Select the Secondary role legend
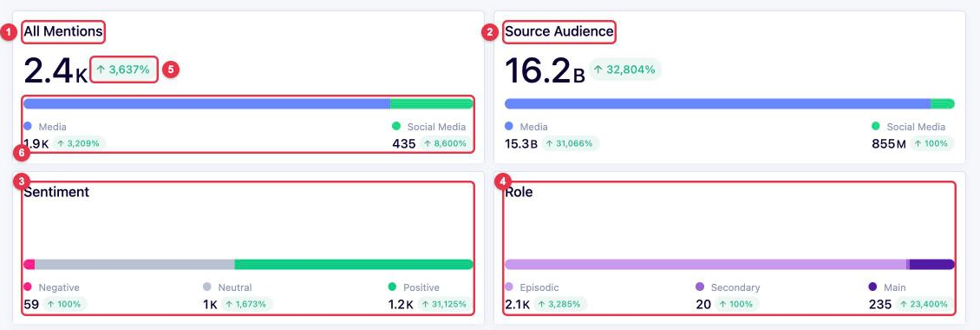Viewport: 980px width, 330px height. (728, 287)
